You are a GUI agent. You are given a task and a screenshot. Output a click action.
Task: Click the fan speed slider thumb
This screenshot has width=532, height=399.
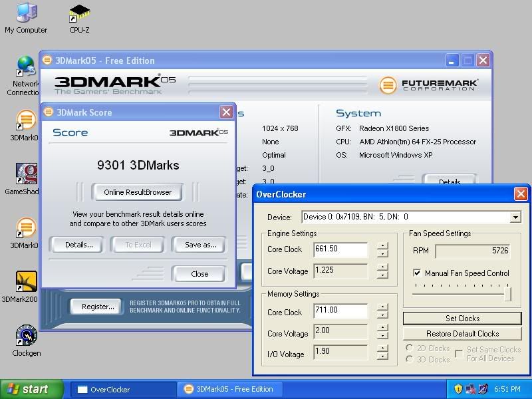[507, 294]
